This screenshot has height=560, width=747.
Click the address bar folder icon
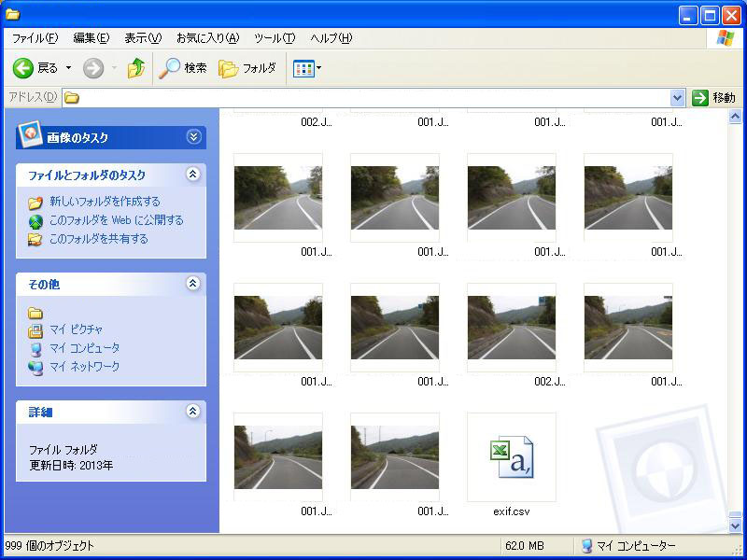72,98
